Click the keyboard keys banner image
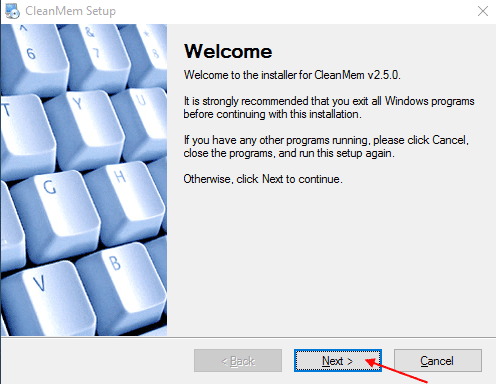 [x=84, y=180]
